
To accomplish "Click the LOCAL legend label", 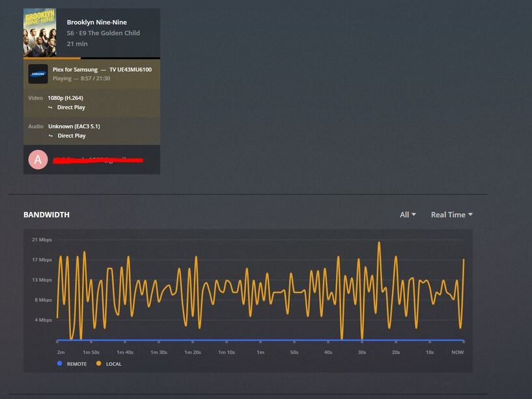I will click(x=114, y=364).
